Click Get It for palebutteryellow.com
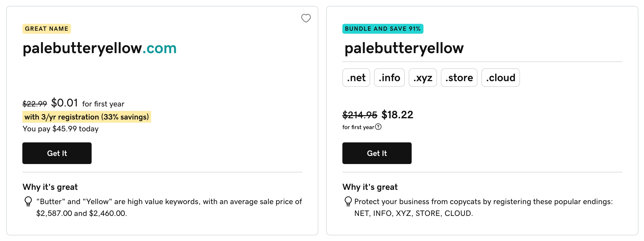 (x=57, y=153)
